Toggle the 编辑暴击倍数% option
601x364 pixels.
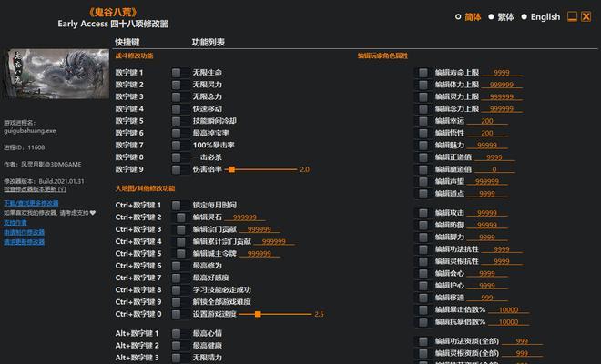point(423,310)
